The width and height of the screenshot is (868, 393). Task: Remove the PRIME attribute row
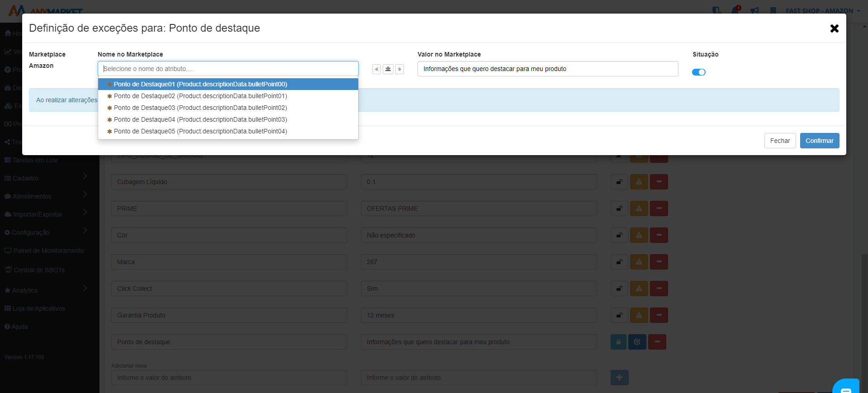click(659, 208)
